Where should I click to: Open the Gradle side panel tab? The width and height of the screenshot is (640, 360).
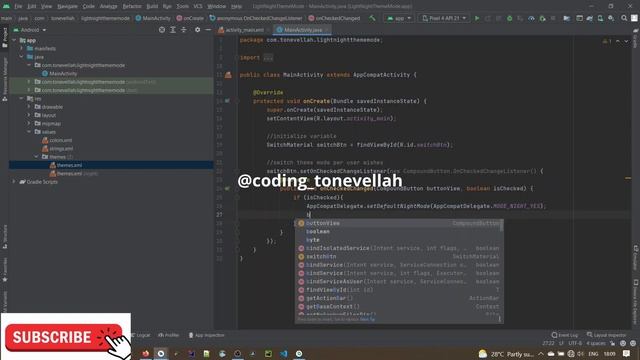(636, 39)
